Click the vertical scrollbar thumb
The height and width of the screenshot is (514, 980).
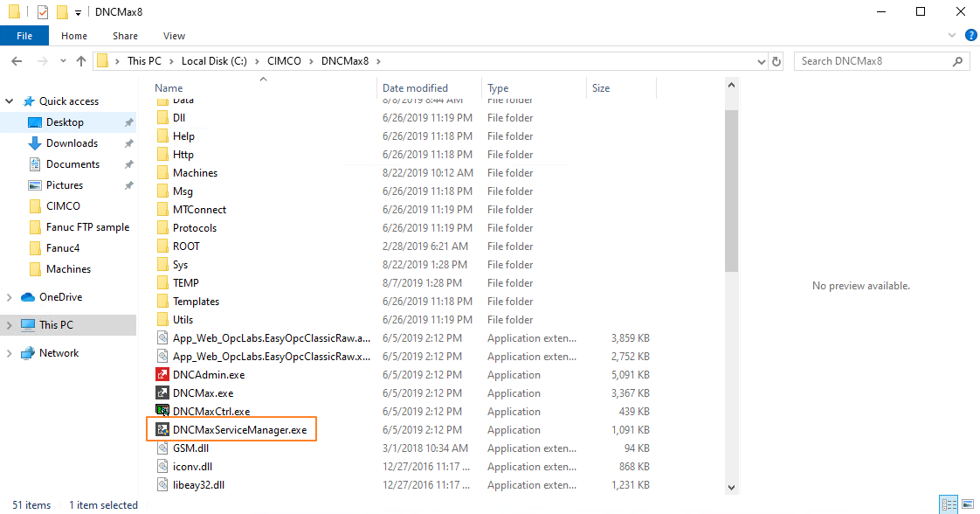tap(731, 191)
